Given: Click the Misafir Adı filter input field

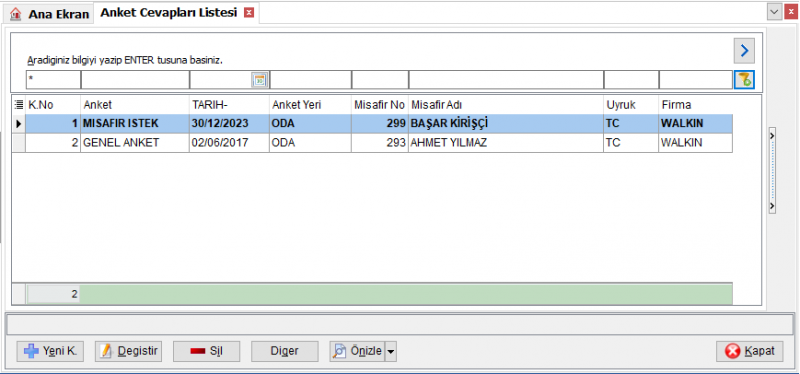Looking at the screenshot, I should (506, 80).
